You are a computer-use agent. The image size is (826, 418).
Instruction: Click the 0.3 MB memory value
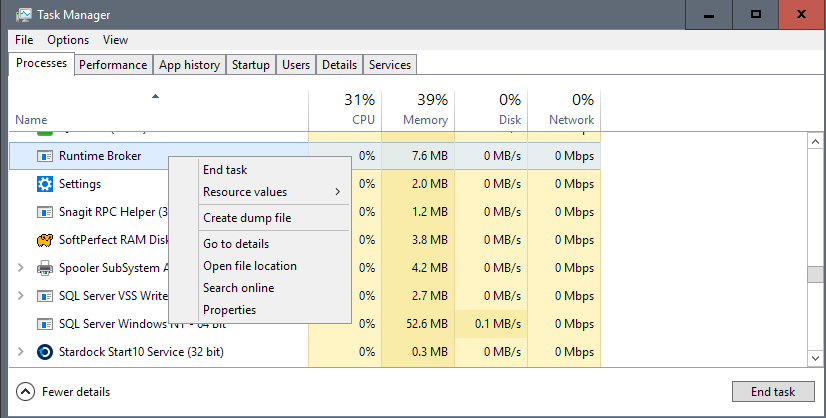click(x=430, y=352)
